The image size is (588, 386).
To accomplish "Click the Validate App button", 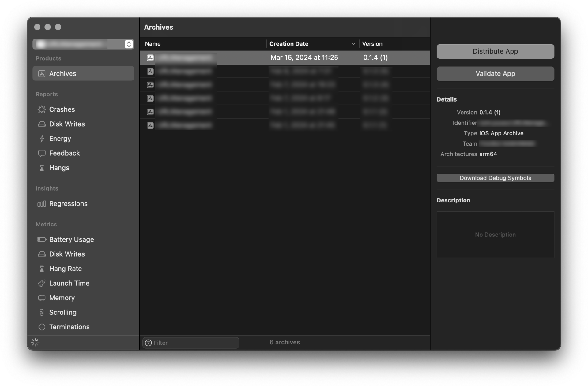I will (495, 74).
